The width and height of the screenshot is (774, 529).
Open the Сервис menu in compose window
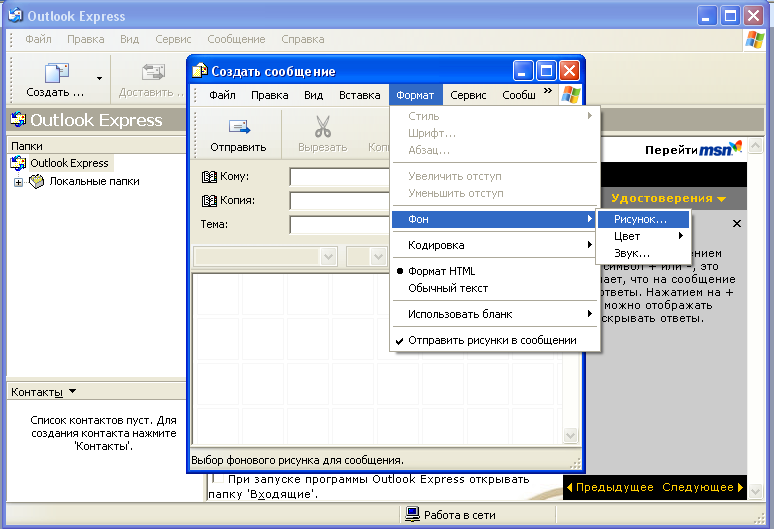[468, 95]
